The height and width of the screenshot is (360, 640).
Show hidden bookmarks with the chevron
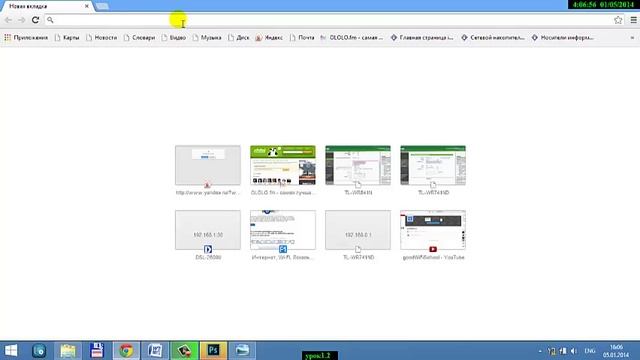(632, 38)
